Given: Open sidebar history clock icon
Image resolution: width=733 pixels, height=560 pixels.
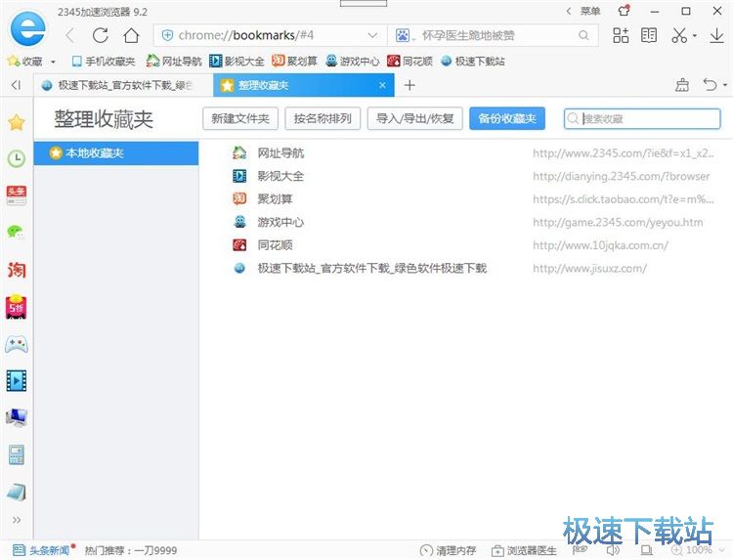Looking at the screenshot, I should coord(17,158).
